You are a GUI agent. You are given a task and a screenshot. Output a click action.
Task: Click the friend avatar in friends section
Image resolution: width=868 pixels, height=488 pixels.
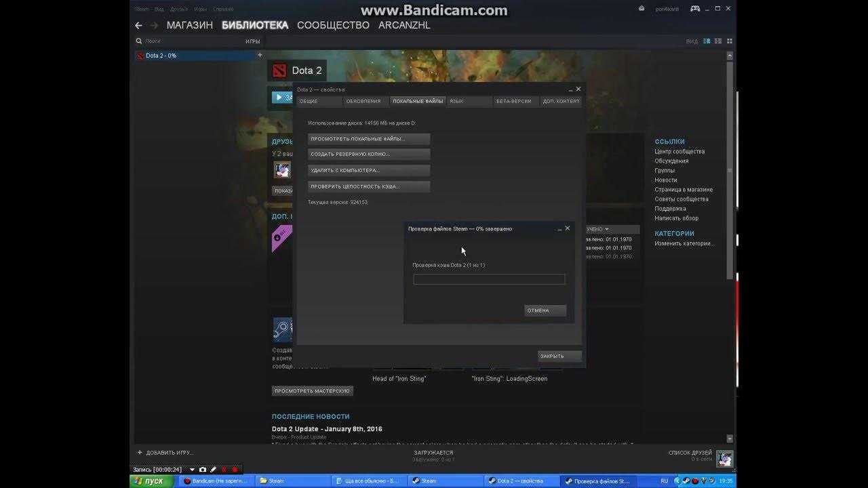(x=281, y=169)
